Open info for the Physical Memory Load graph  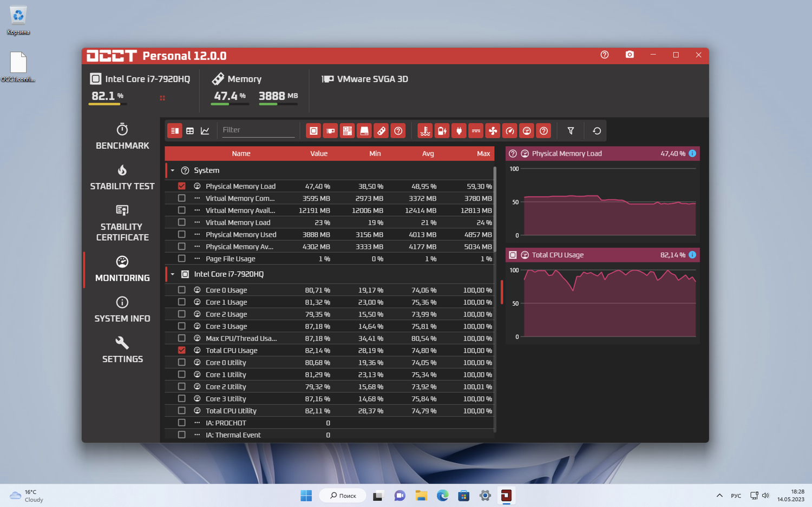pos(692,154)
